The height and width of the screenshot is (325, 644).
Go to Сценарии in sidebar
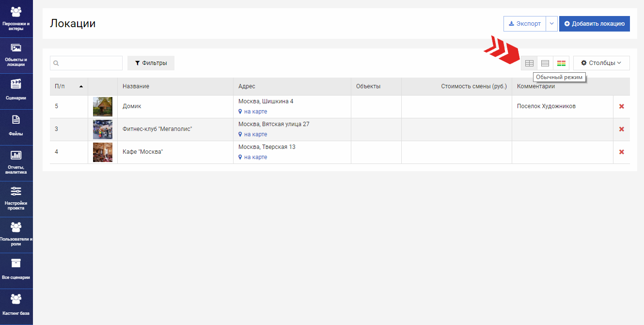[x=16, y=91]
